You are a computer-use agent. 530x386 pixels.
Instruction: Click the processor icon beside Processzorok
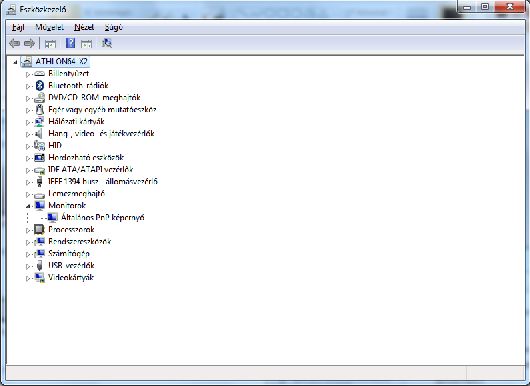tap(40, 230)
